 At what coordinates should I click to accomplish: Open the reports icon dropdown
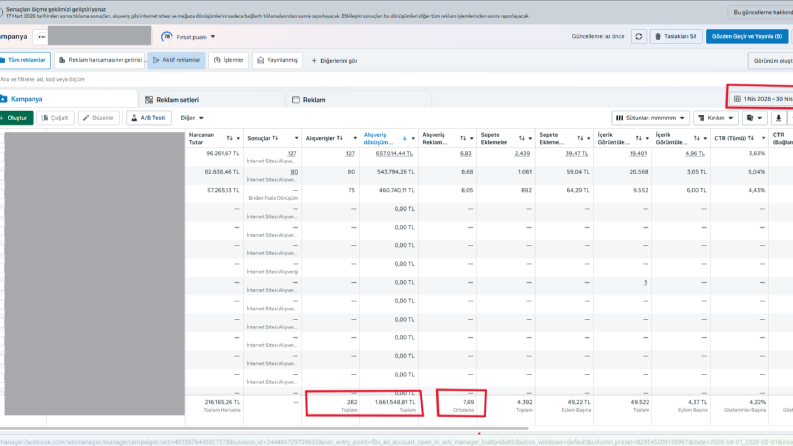(754, 118)
